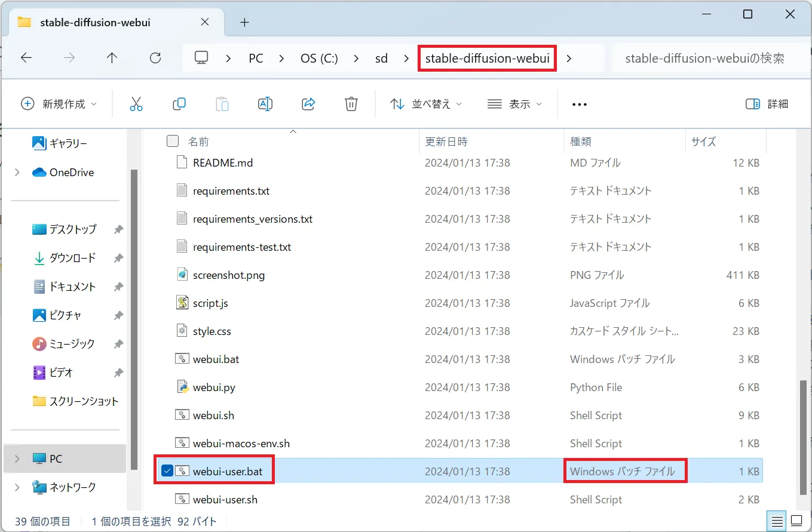
Task: Click the monitor icon in address bar
Action: (201, 58)
